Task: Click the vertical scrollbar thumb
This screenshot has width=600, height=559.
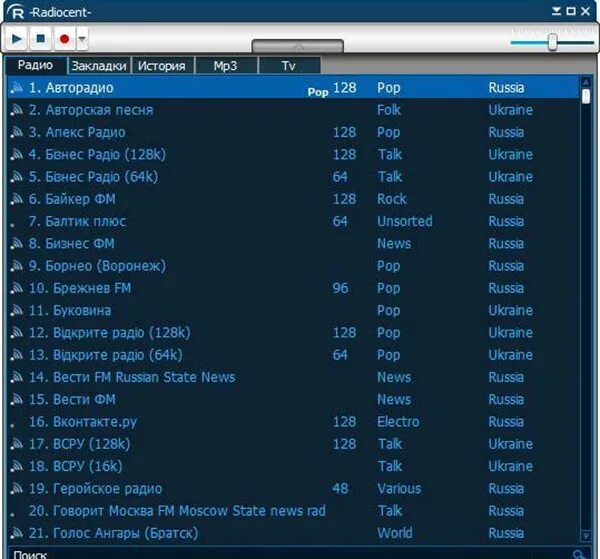Action: tap(586, 96)
